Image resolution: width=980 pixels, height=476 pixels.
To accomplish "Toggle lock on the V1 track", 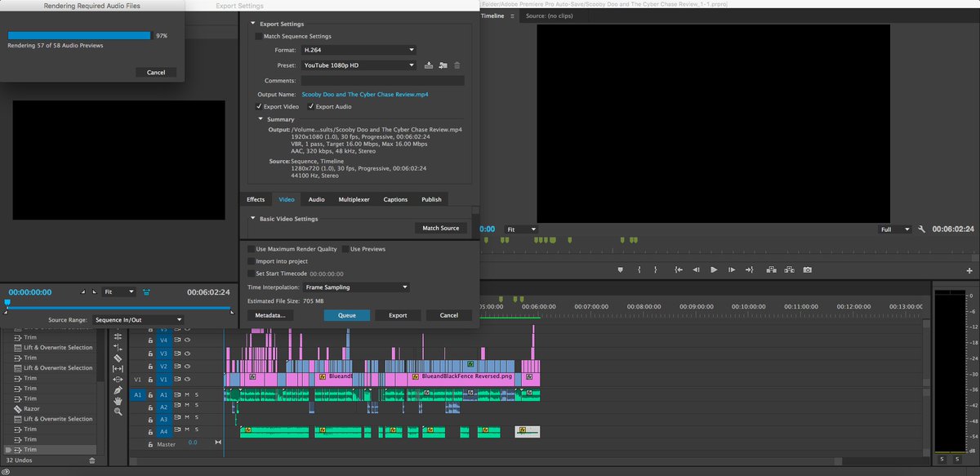I will 151,380.
